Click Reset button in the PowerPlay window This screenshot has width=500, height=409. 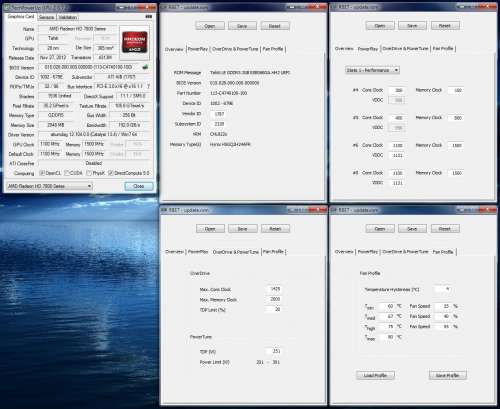[445, 26]
